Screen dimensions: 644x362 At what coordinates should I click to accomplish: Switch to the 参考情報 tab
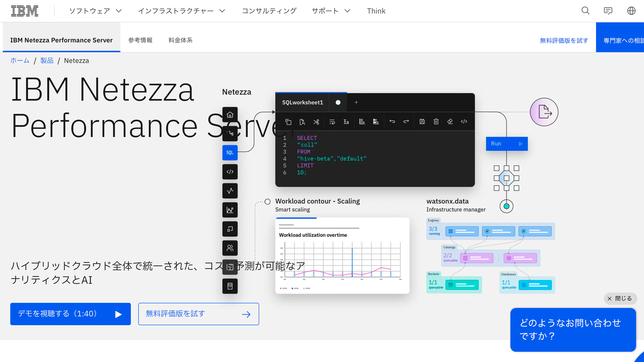coord(140,40)
